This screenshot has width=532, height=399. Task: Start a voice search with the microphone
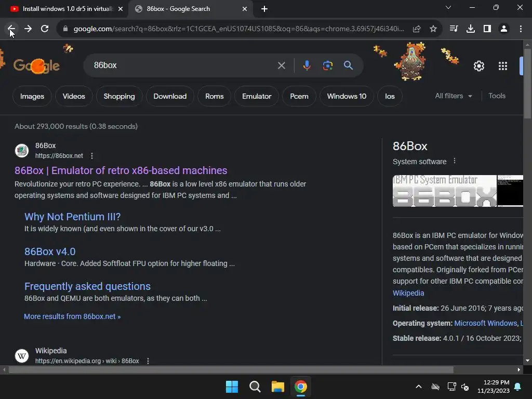(307, 65)
